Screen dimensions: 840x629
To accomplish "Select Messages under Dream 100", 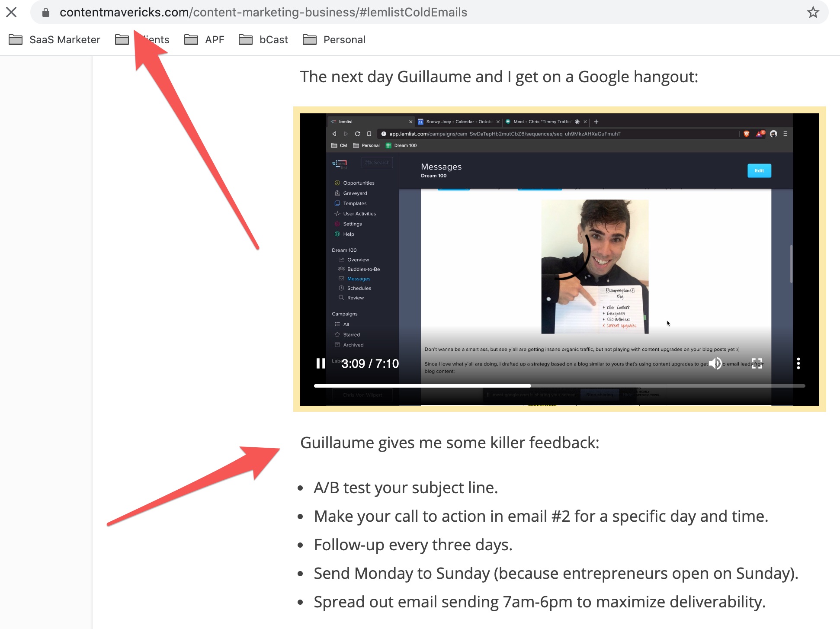I will click(x=354, y=279).
